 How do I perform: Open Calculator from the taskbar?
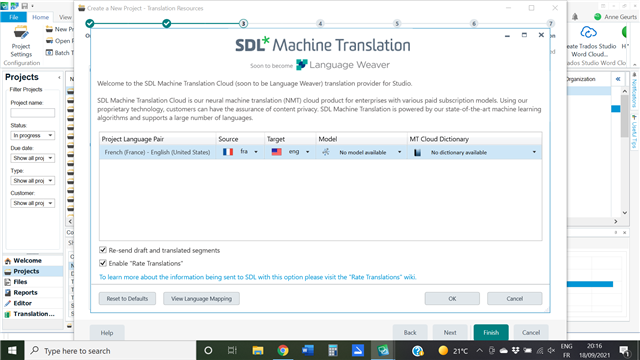(333, 351)
